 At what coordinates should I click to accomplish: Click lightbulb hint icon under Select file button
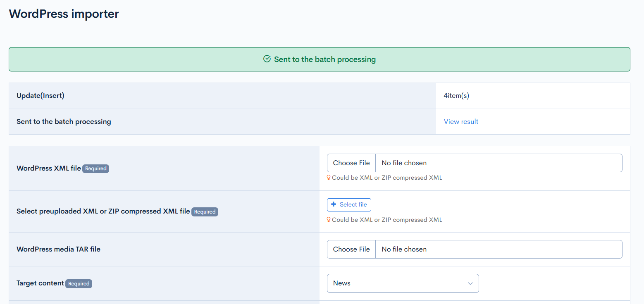click(329, 220)
